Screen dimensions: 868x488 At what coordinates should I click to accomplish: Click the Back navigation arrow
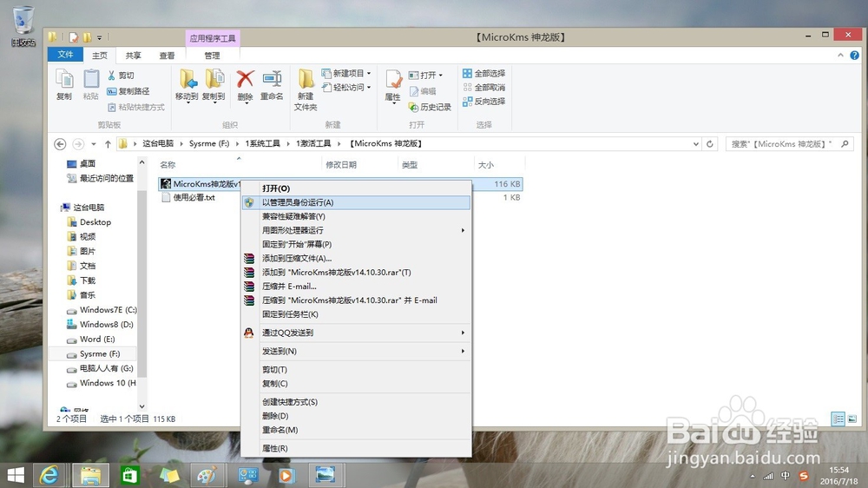point(60,144)
